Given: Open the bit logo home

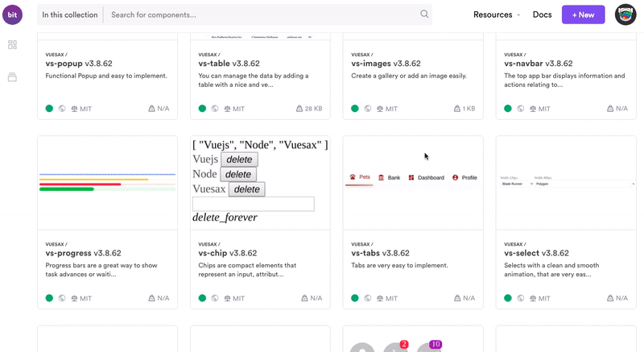Looking at the screenshot, I should [x=12, y=14].
